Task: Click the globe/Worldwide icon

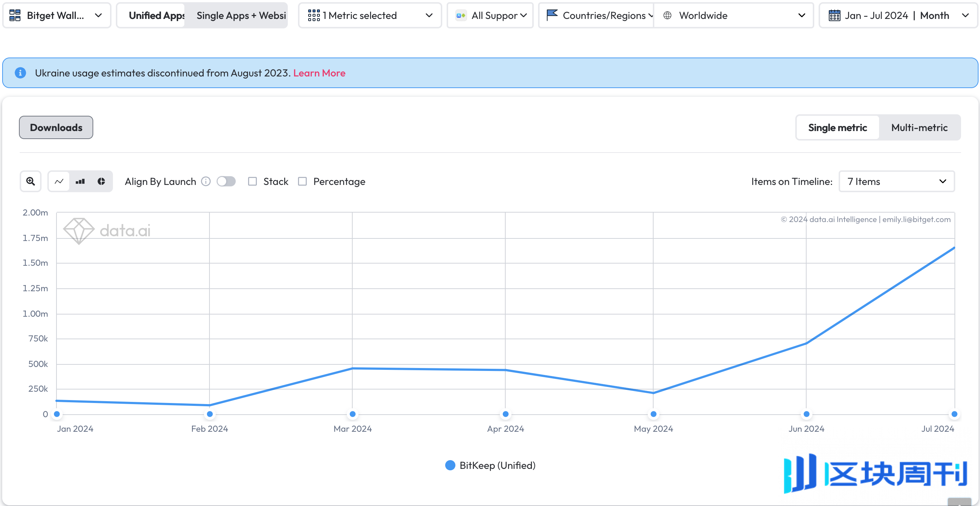Action: (x=667, y=16)
